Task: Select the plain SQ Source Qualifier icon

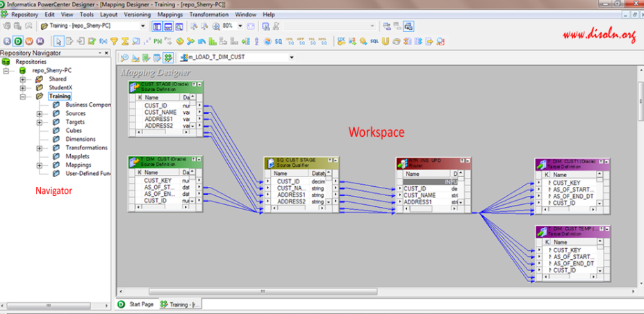Action: coord(279,41)
